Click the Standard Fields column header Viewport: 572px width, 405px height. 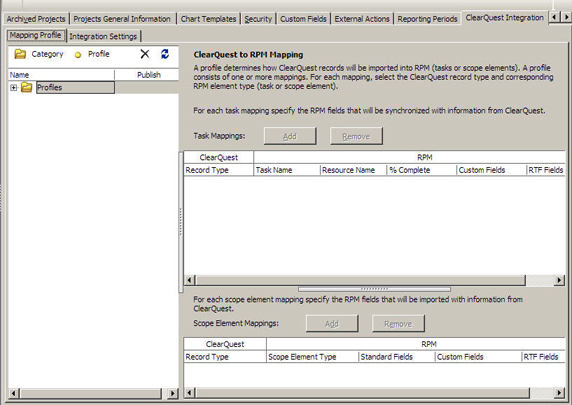click(x=397, y=357)
